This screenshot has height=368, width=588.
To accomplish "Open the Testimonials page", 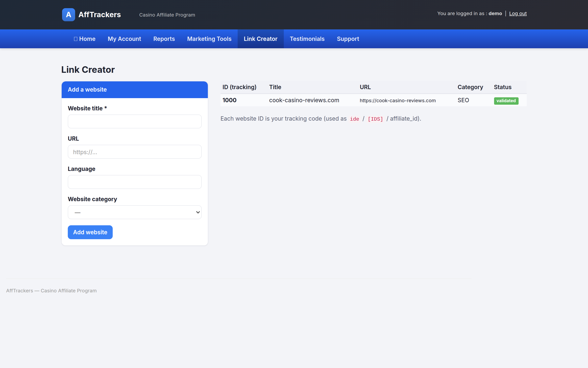I will pos(307,39).
